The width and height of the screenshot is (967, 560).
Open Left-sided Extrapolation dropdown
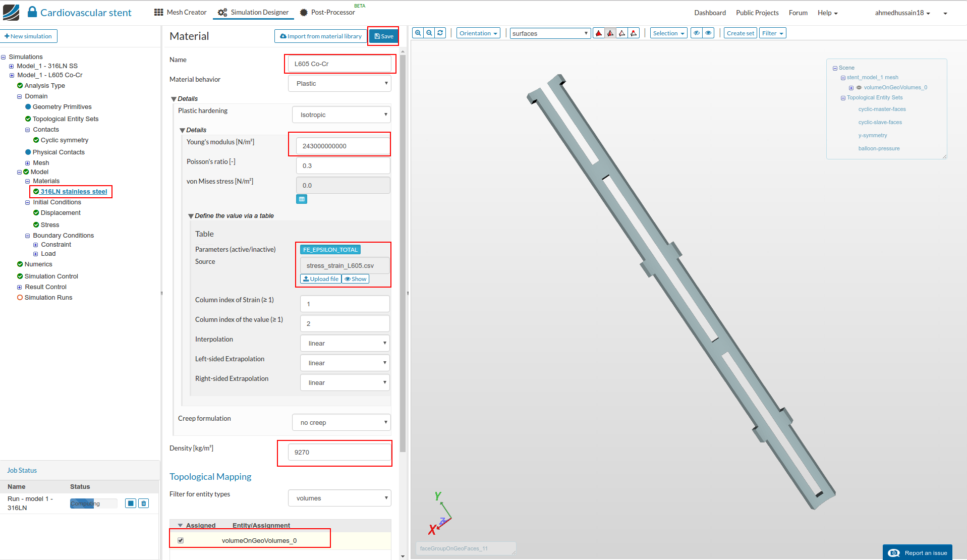[345, 363]
